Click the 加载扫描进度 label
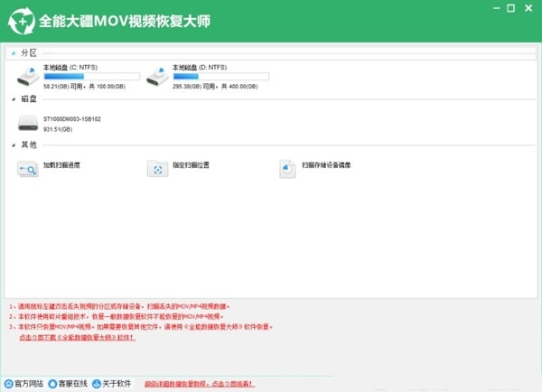 [x=61, y=165]
